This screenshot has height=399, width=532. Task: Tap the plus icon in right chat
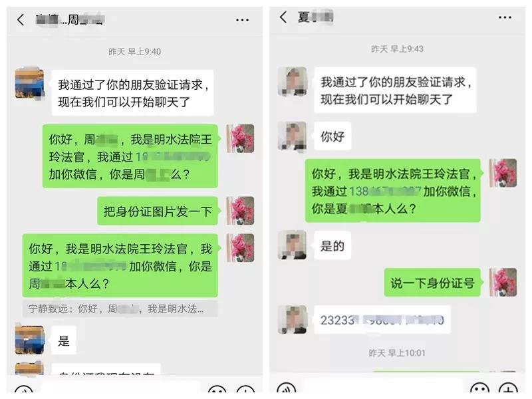(508, 389)
